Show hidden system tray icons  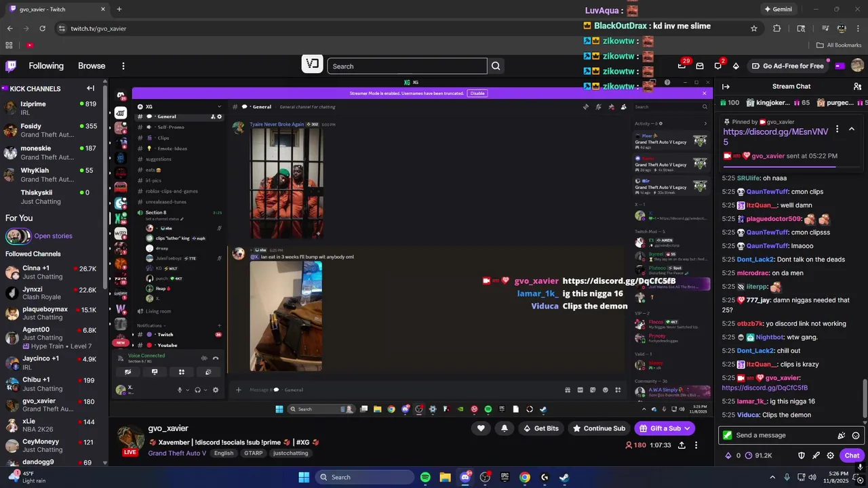click(x=772, y=477)
